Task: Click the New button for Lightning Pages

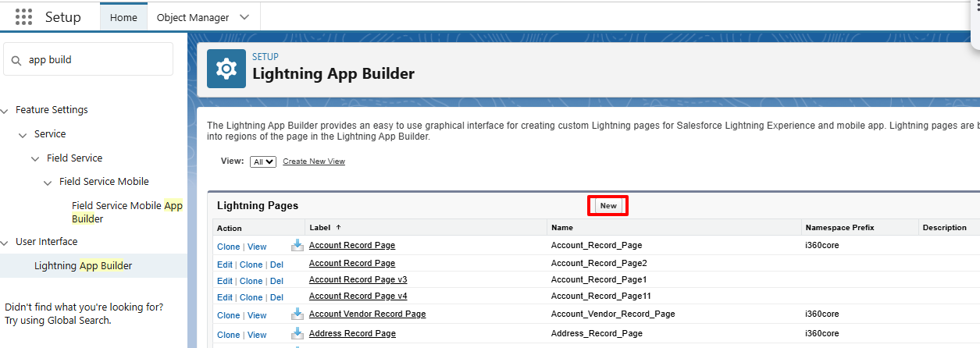Action: tap(608, 206)
